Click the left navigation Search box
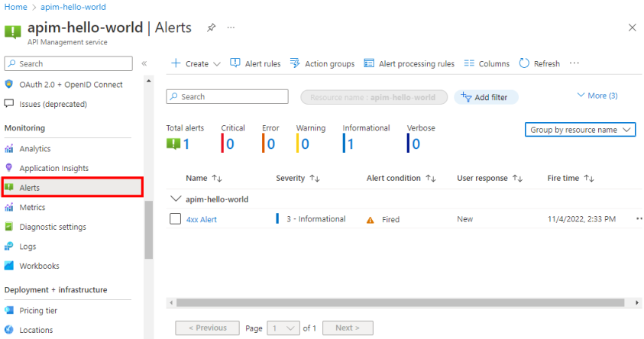644x339 pixels. tap(69, 63)
